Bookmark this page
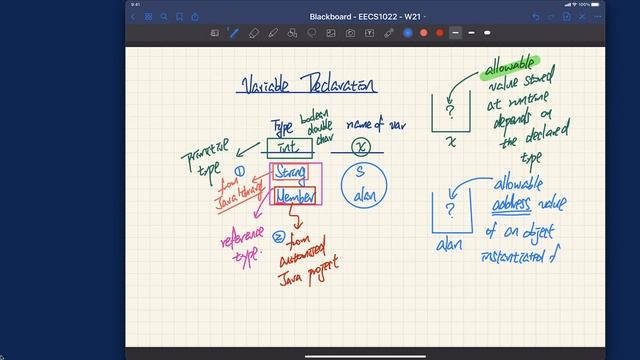The image size is (640, 360). pyautogui.click(x=180, y=17)
